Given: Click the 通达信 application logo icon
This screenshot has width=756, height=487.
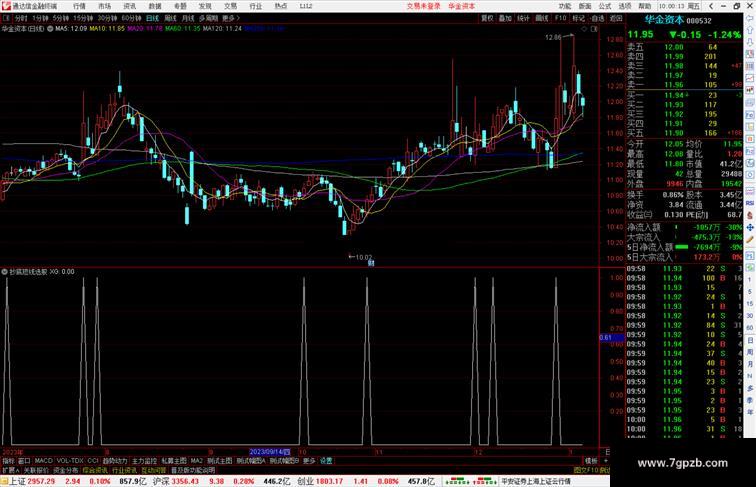Looking at the screenshot, I should [6, 6].
